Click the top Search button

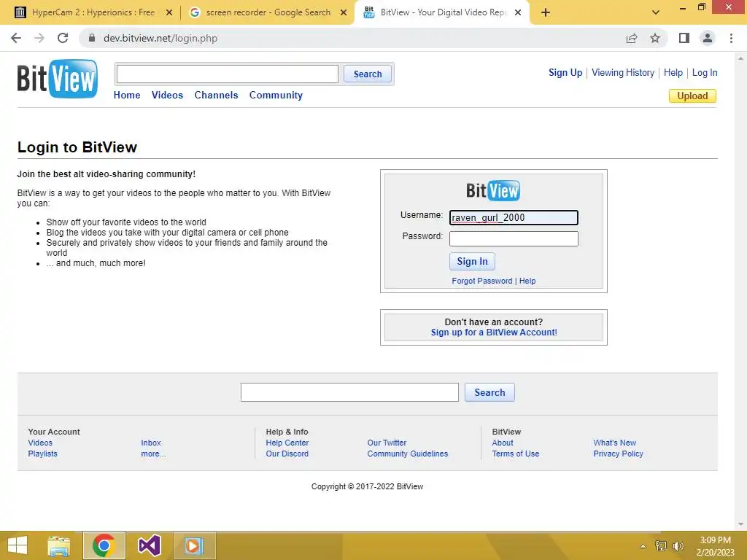click(x=368, y=74)
